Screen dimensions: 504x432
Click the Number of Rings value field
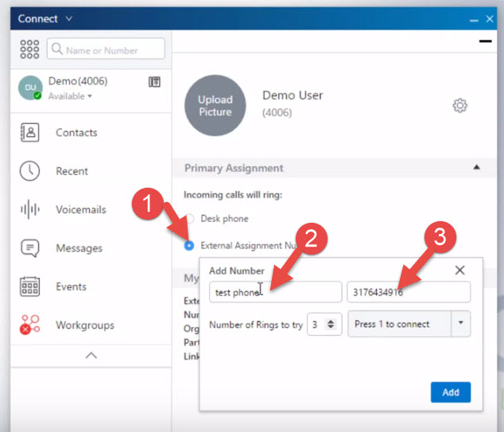pyautogui.click(x=316, y=325)
